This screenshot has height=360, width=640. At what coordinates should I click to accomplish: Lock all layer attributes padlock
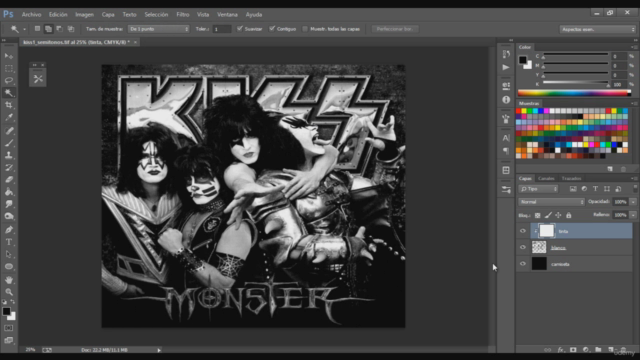(x=569, y=216)
